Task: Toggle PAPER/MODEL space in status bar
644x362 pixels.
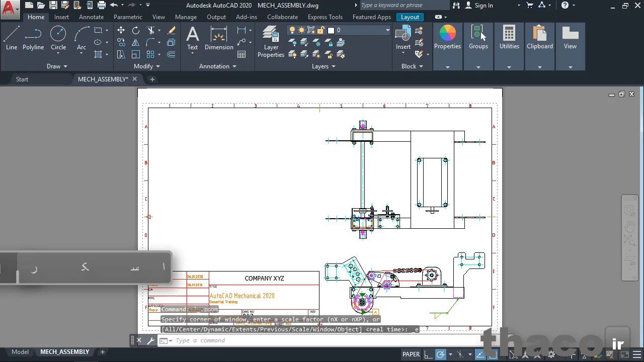Action: point(411,354)
